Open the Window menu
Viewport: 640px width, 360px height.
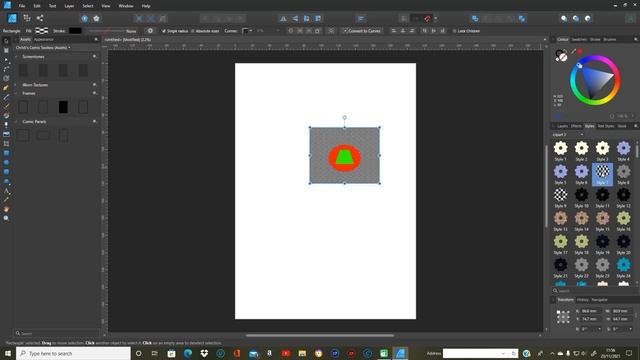tap(126, 6)
